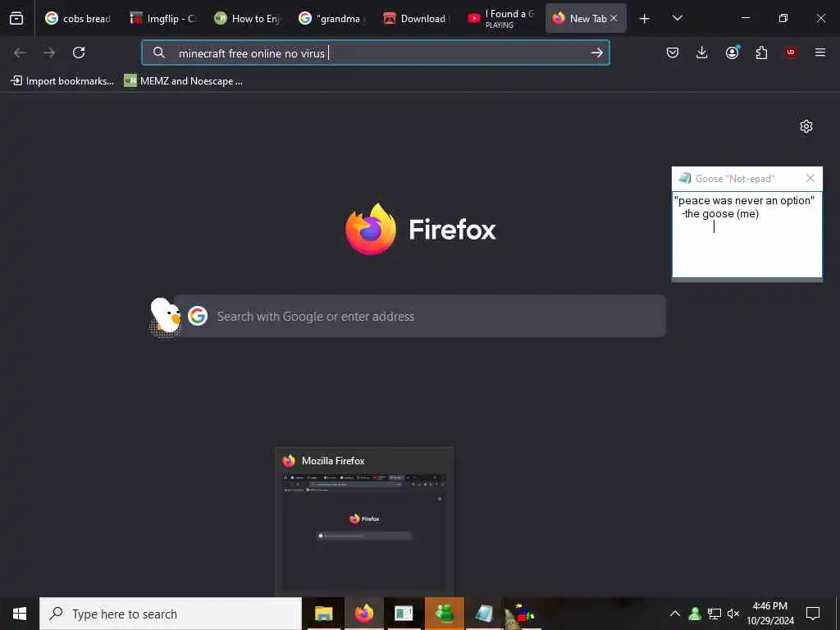Open Firefox View icon at tab strip start
The image size is (840, 630).
(x=16, y=18)
